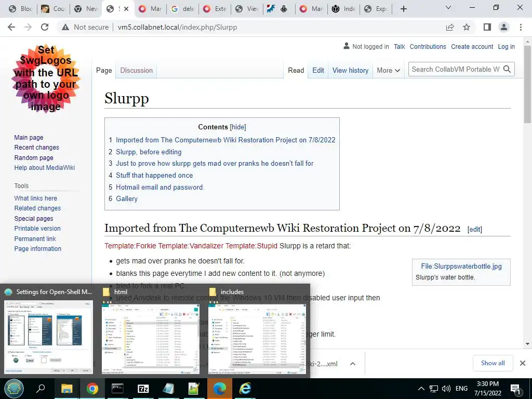Screen dimensions: 532x399
Task: Click Show all downloads button
Action: pos(493,363)
